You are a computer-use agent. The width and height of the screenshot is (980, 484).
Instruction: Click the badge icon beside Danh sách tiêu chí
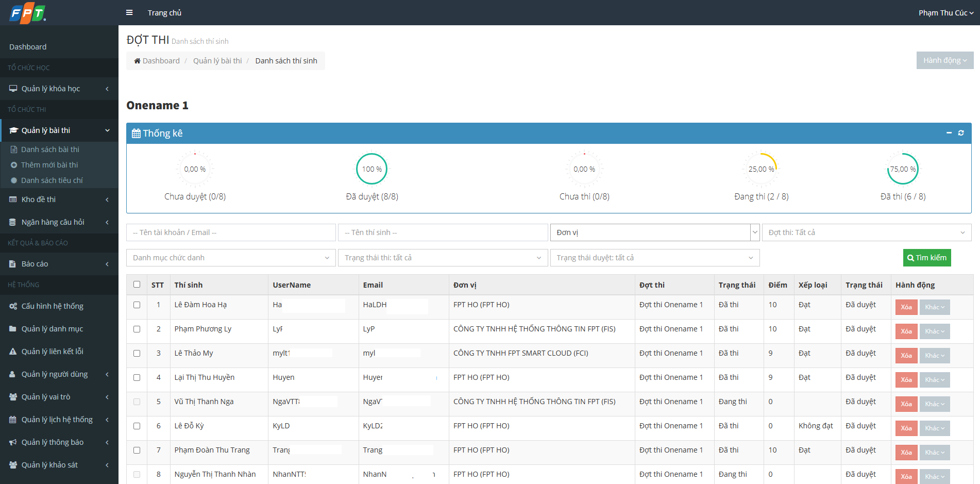(x=14, y=180)
